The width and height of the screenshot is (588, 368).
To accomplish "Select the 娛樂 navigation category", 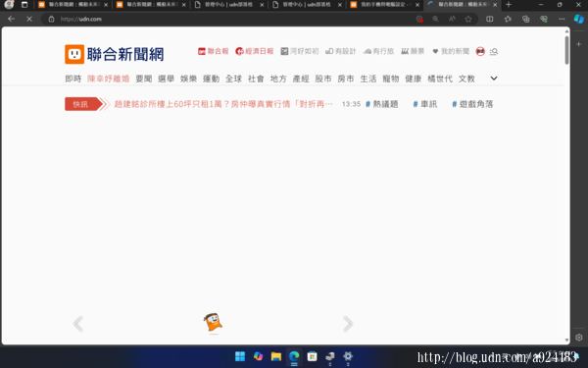I will pyautogui.click(x=188, y=79).
